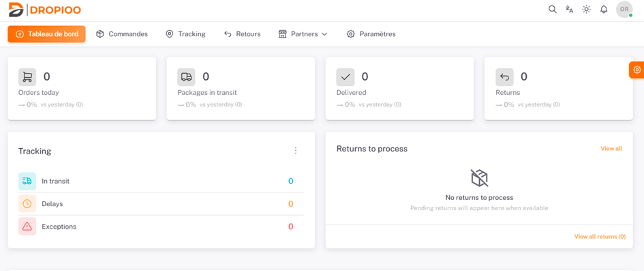Click View all in Returns to process

(x=611, y=148)
